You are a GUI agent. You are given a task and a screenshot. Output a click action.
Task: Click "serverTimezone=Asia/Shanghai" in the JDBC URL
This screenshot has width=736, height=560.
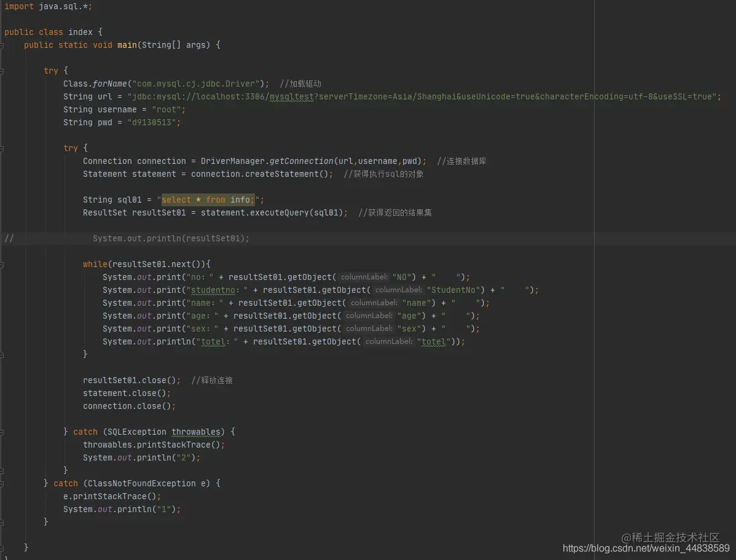[387, 96]
